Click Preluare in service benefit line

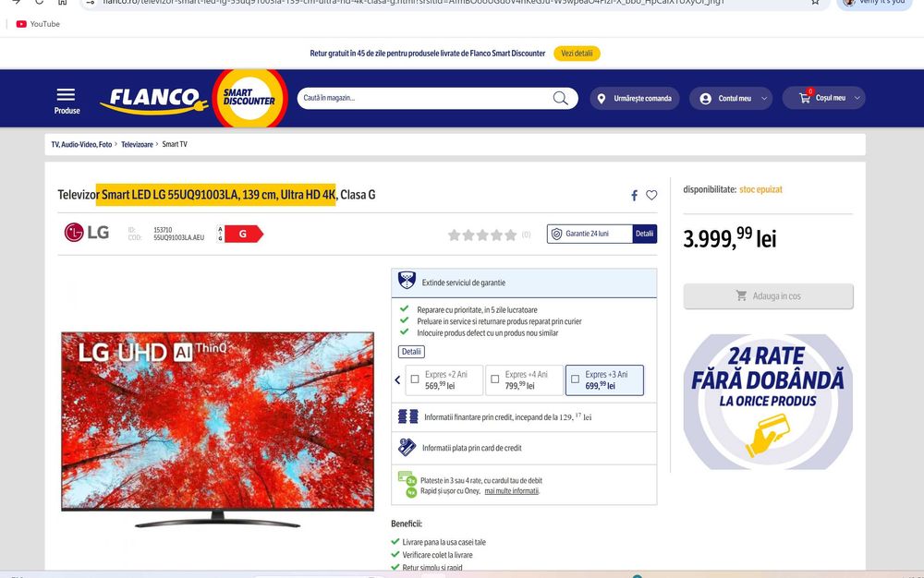coord(499,321)
